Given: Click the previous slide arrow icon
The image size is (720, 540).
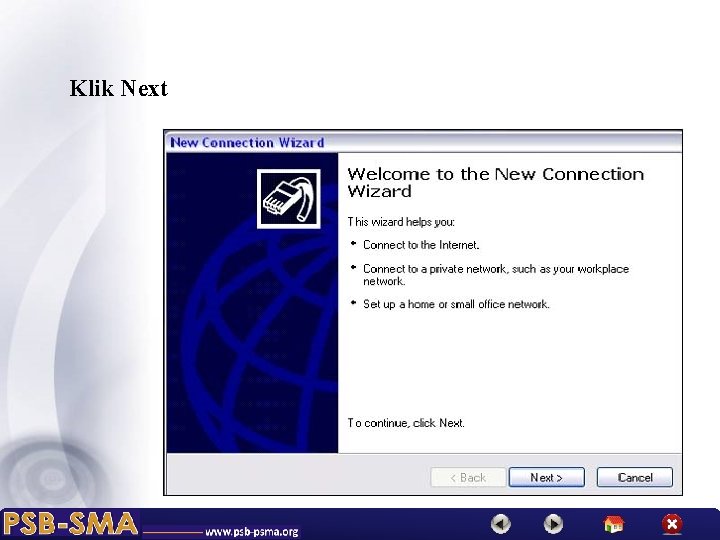Looking at the screenshot, I should 501,523.
